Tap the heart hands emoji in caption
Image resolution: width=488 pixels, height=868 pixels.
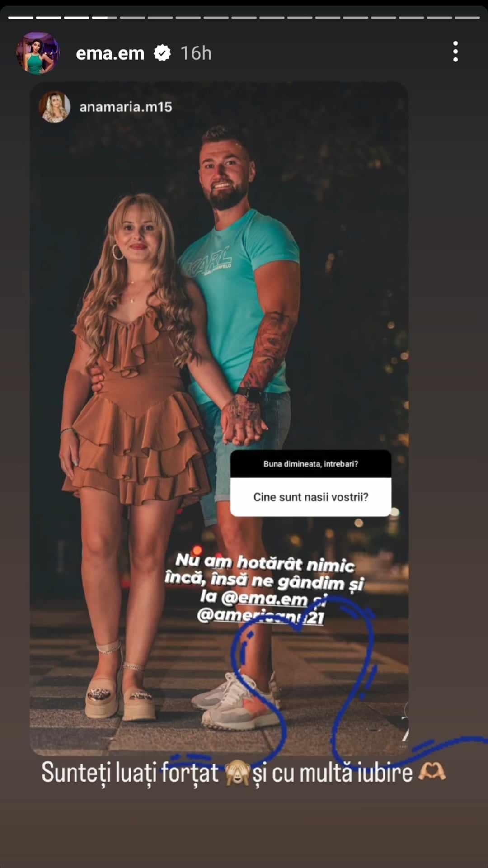click(x=432, y=771)
